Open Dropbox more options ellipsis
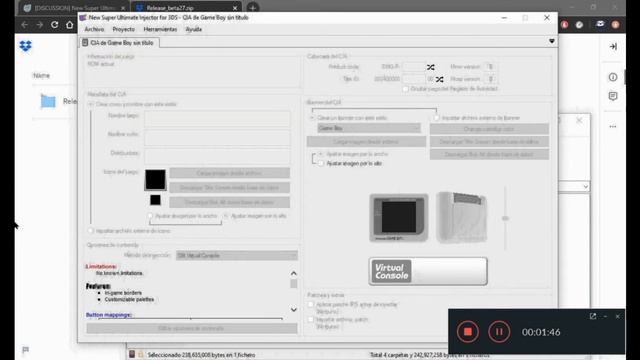Screen dimensions: 640x360 (613, 127)
